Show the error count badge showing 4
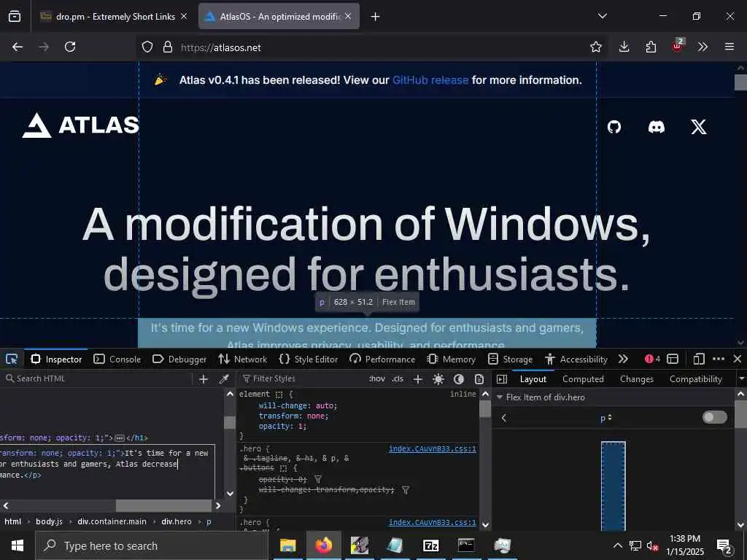This screenshot has height=560, width=747. 652,359
